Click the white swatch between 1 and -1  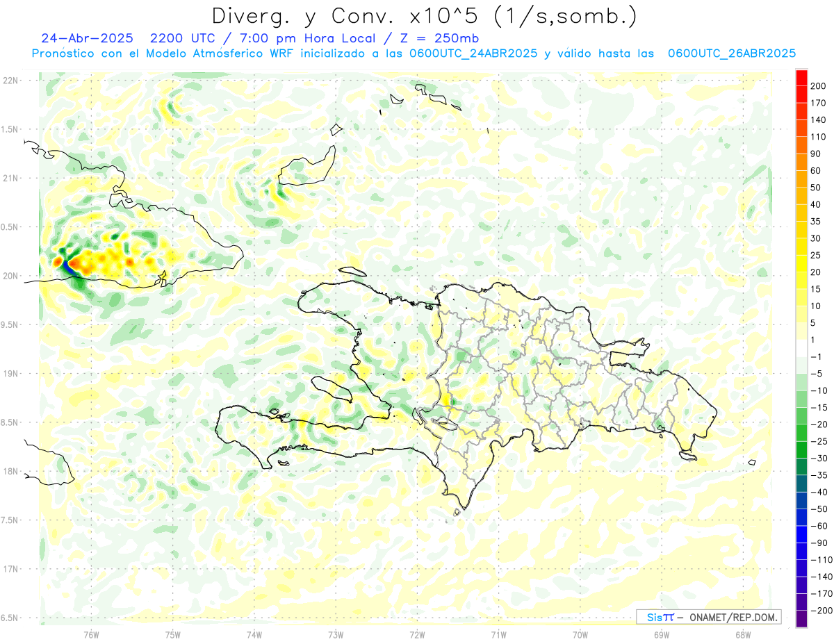802,349
